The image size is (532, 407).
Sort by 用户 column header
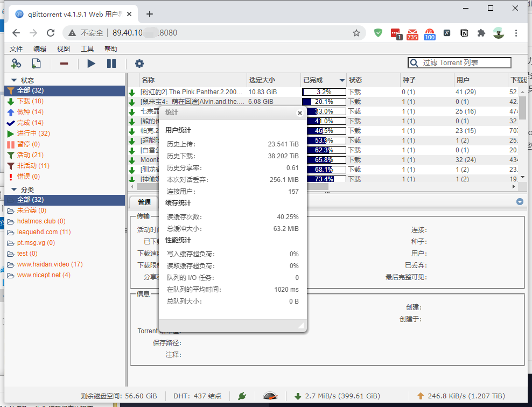[481, 80]
